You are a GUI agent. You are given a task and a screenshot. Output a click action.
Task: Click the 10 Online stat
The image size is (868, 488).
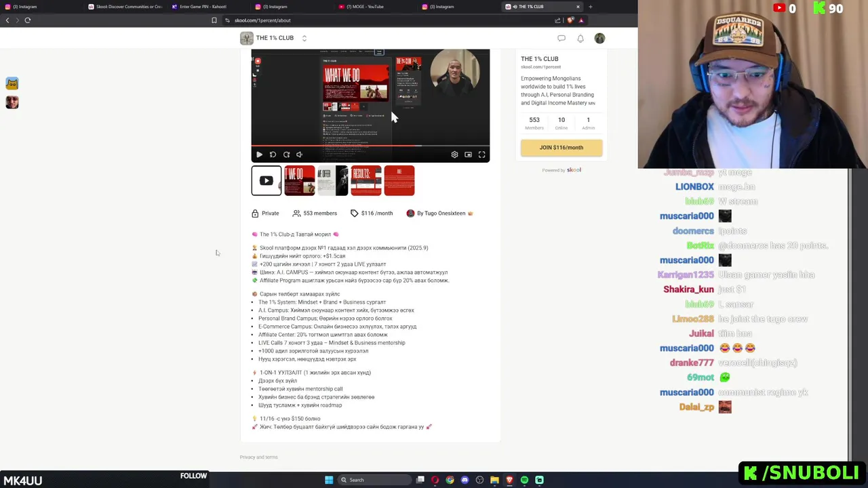point(561,123)
